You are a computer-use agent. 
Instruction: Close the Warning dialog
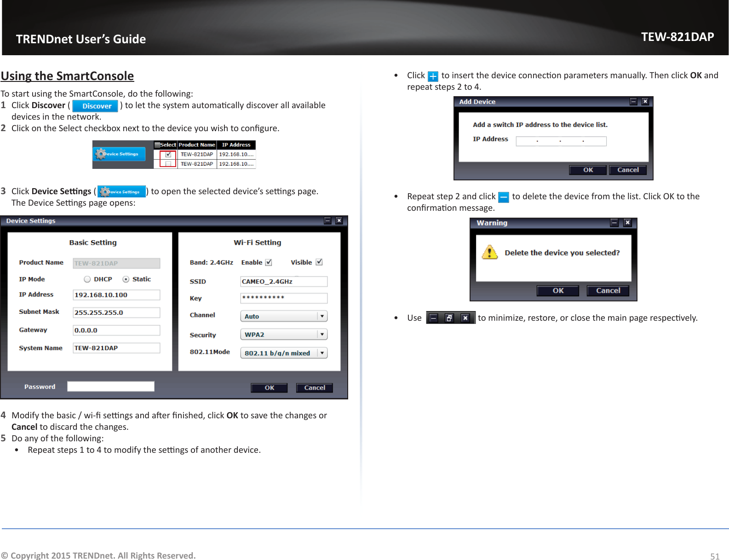[627, 223]
